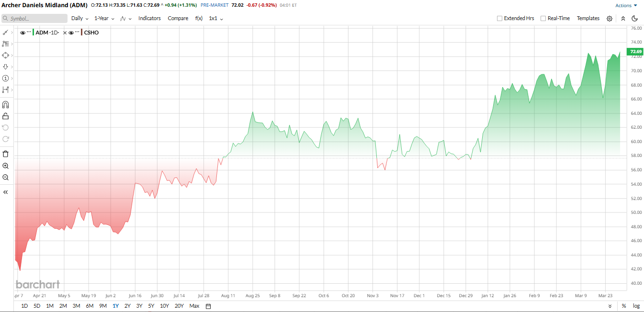Collapse the header with double chevron

[x=623, y=19]
